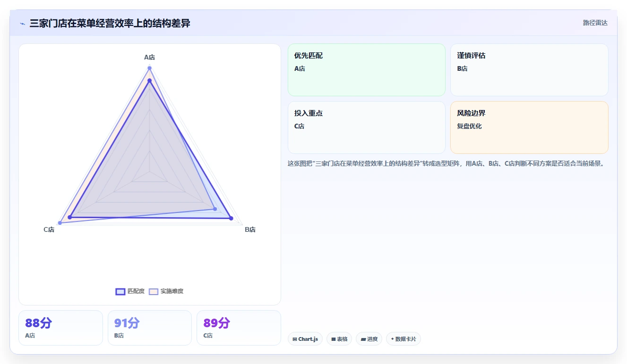Click the 实施难度 data point on the C店 axis
The image size is (627, 364).
click(x=60, y=223)
